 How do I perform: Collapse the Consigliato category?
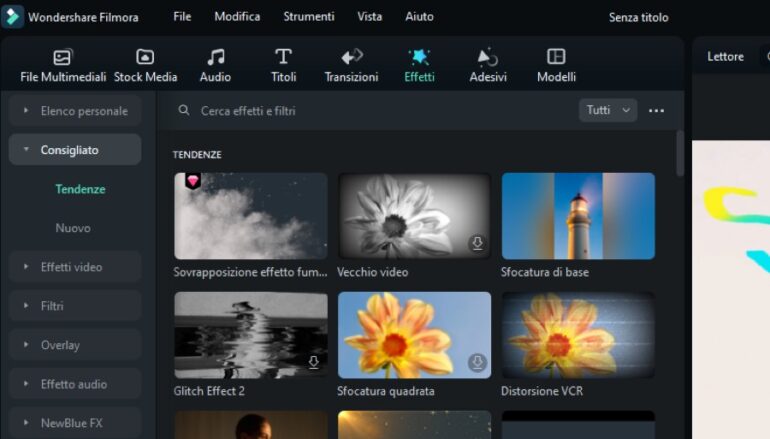pos(75,150)
